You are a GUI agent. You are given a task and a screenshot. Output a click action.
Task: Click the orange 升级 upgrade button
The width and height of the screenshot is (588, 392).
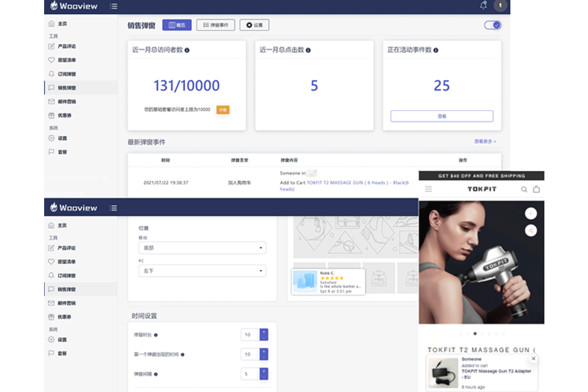(223, 110)
